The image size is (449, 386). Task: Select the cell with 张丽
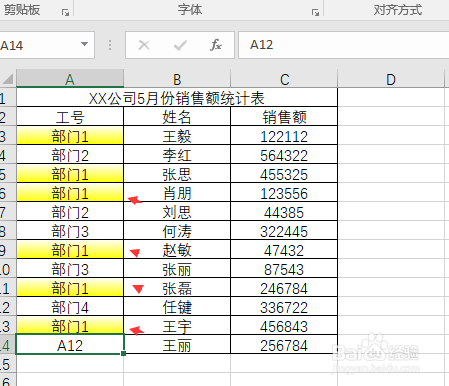point(177,269)
